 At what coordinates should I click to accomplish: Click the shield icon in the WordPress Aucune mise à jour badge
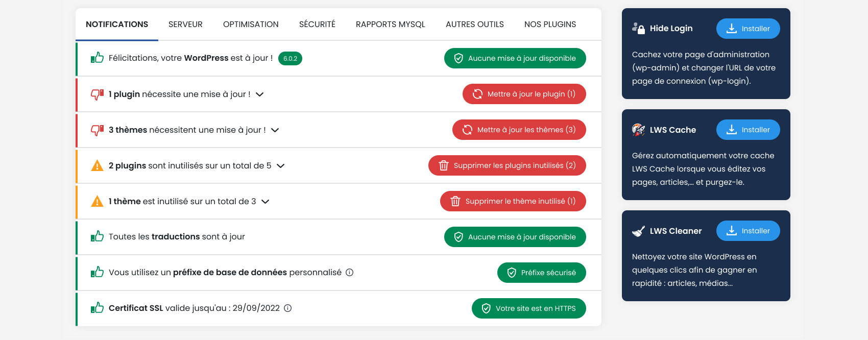click(459, 58)
